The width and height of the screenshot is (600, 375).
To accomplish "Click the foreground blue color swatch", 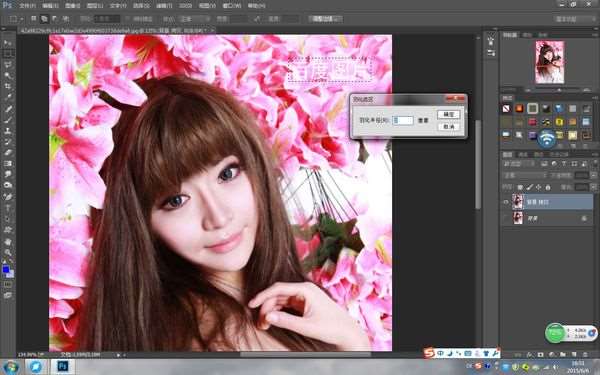I will [6, 269].
